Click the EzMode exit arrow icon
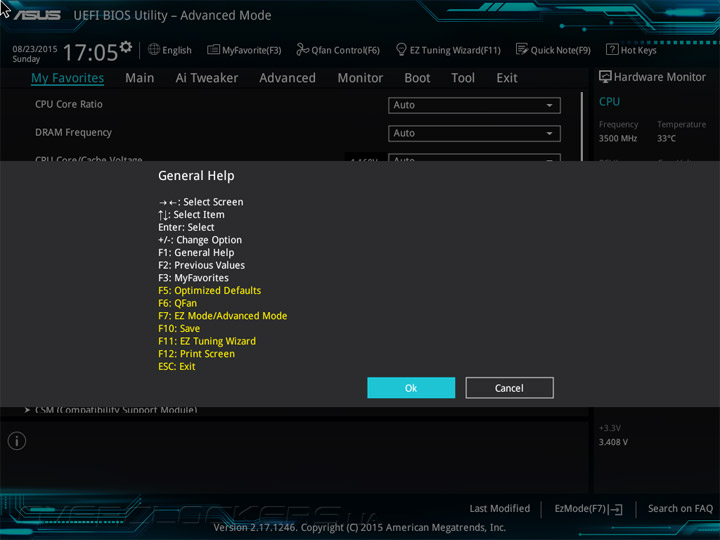Viewport: 720px width, 540px height. pos(615,509)
